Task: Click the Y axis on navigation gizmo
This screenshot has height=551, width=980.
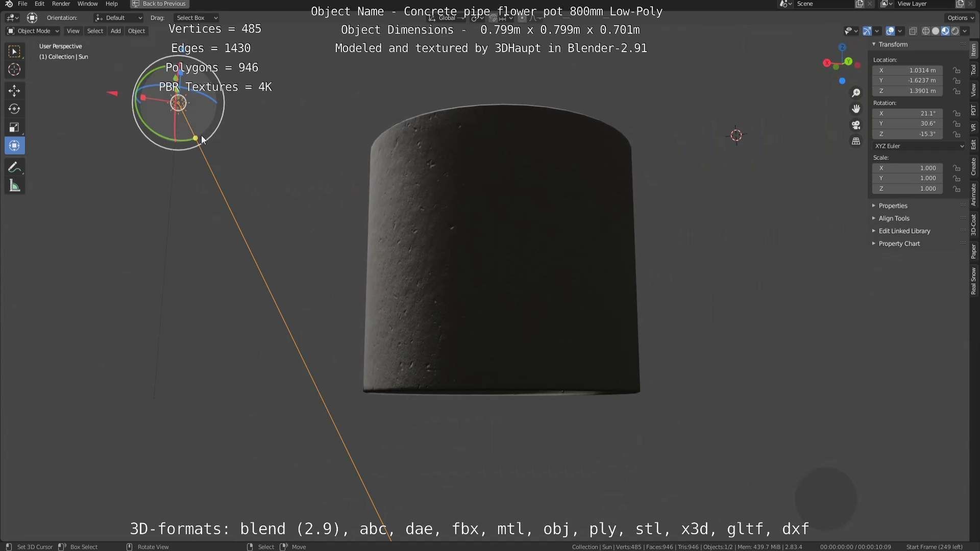Action: 848,61
